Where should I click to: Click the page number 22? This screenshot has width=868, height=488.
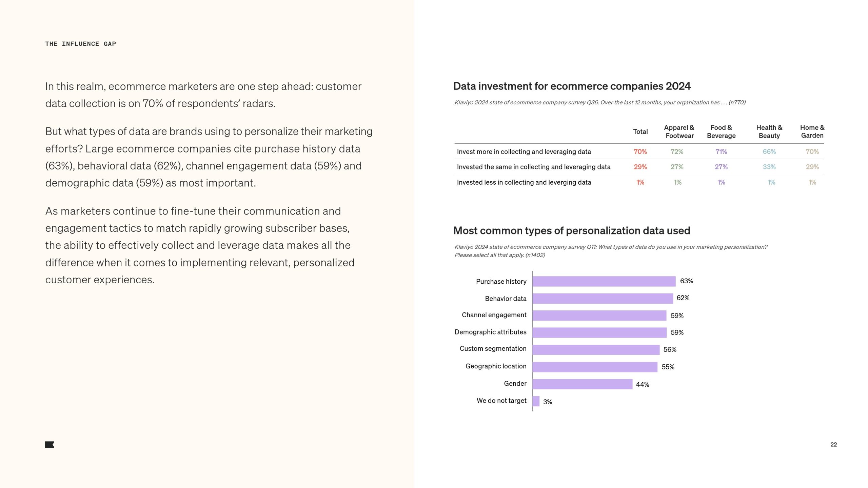pyautogui.click(x=833, y=445)
